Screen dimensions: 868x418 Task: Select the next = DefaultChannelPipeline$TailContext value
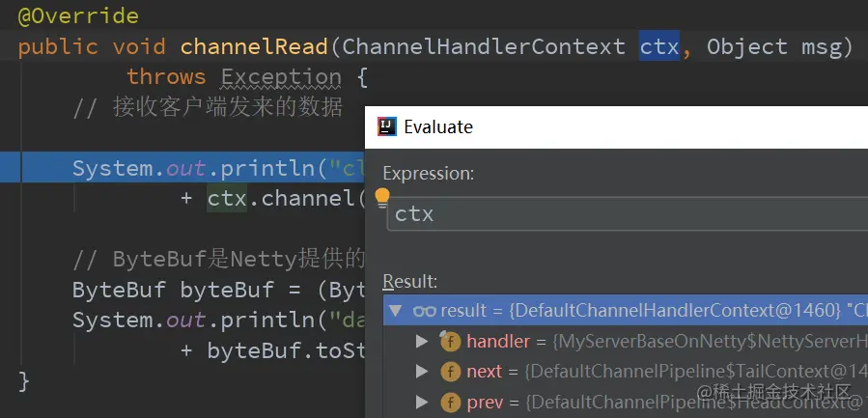[696, 372]
